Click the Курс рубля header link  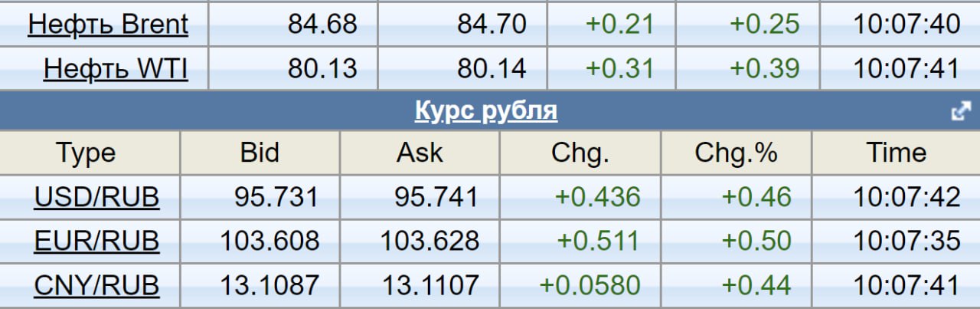pyautogui.click(x=485, y=111)
